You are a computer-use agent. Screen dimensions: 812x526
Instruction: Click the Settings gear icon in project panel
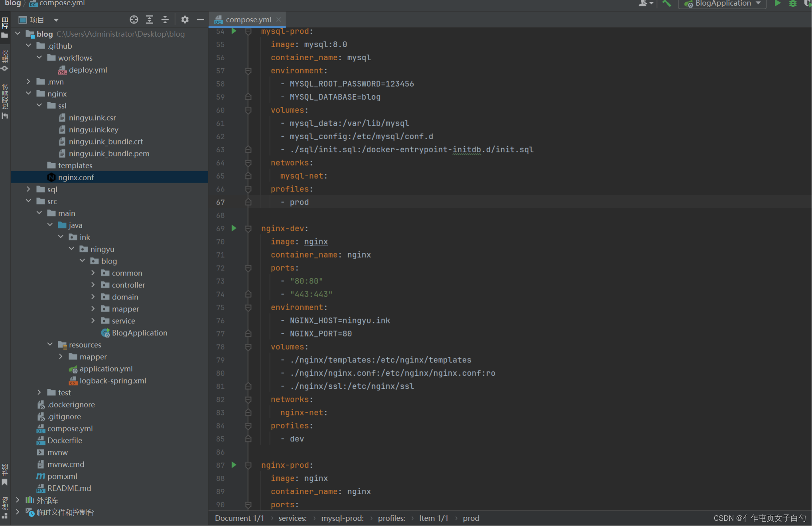pyautogui.click(x=185, y=20)
